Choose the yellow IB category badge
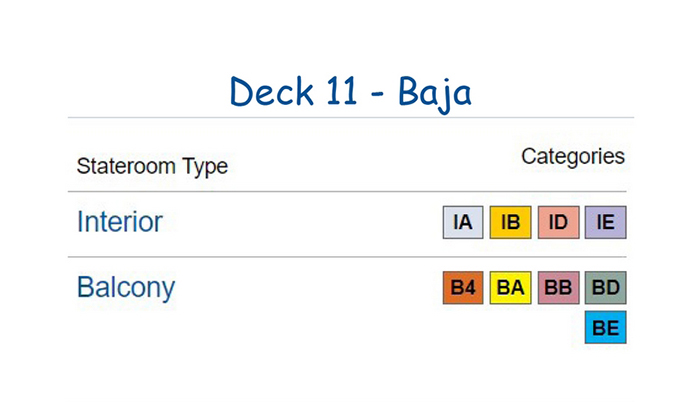 click(510, 222)
